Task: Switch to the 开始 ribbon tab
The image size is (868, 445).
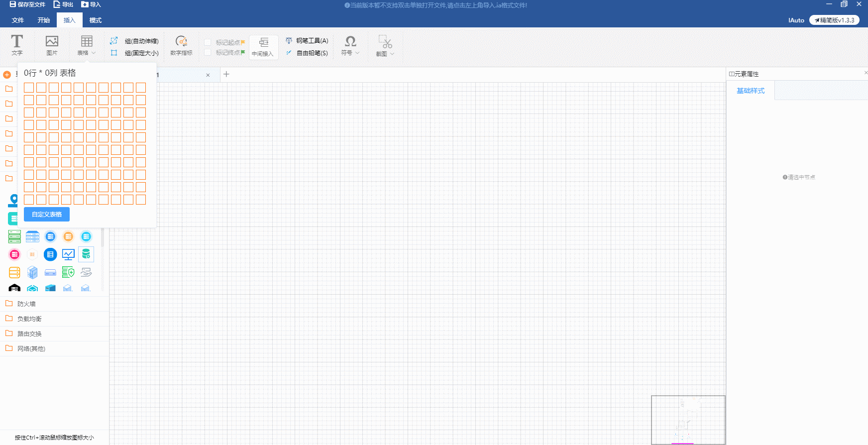Action: click(44, 20)
